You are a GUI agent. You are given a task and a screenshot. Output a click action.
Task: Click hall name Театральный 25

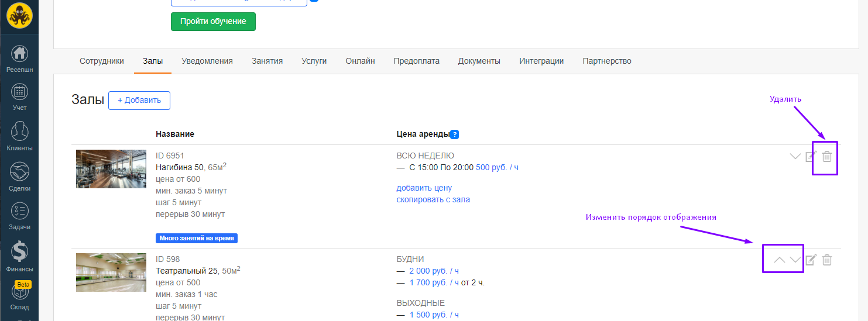(x=187, y=271)
